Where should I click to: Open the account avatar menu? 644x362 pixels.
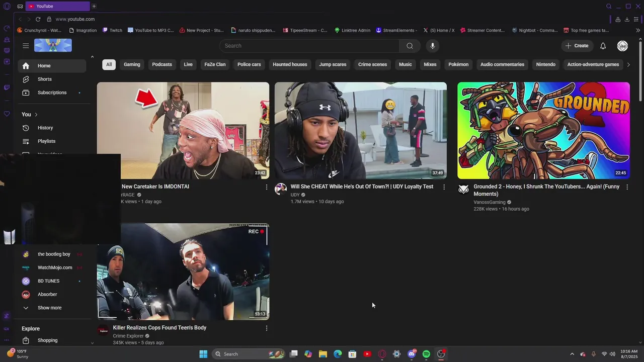coord(622,46)
